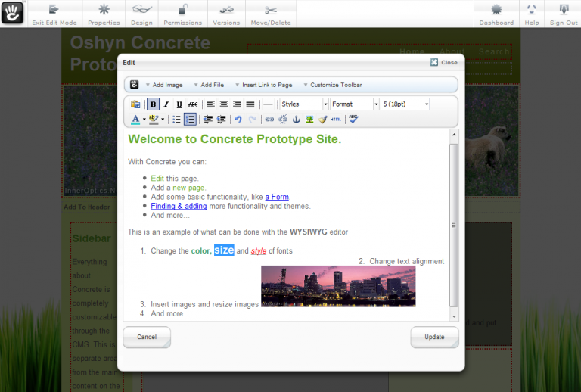This screenshot has height=392, width=581.
Task: Click the insert image tree icon
Action: 309,120
